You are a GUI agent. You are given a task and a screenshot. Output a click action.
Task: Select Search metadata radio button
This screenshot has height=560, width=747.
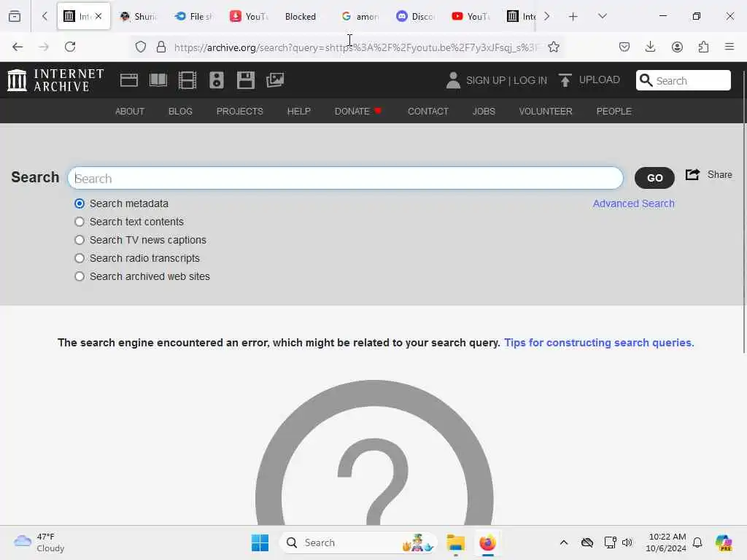(x=80, y=204)
